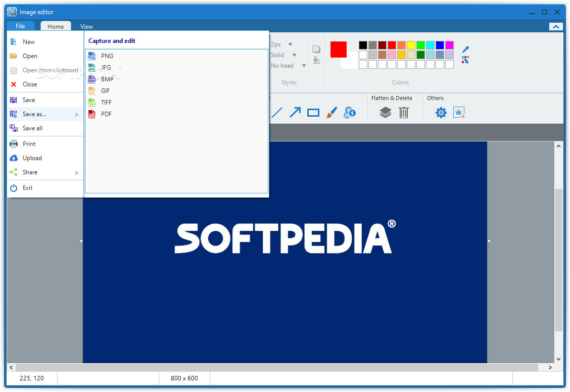Click Save in the File menu
This screenshot has width=570, height=392.
(45, 100)
